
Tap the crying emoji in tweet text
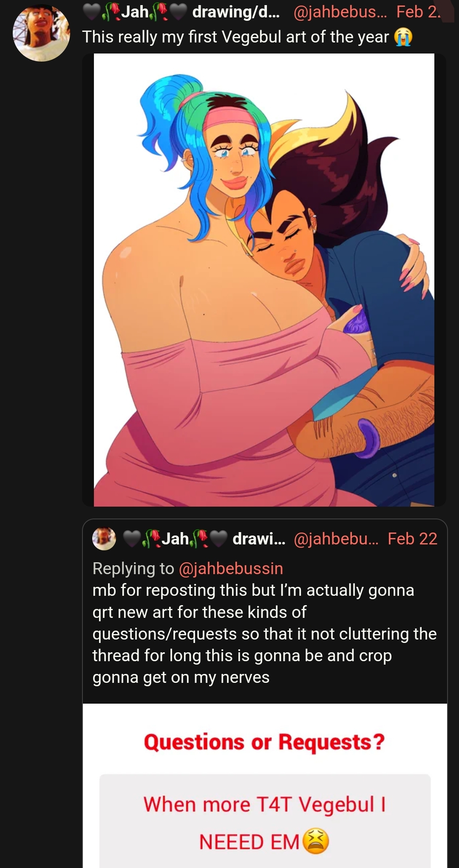point(403,37)
